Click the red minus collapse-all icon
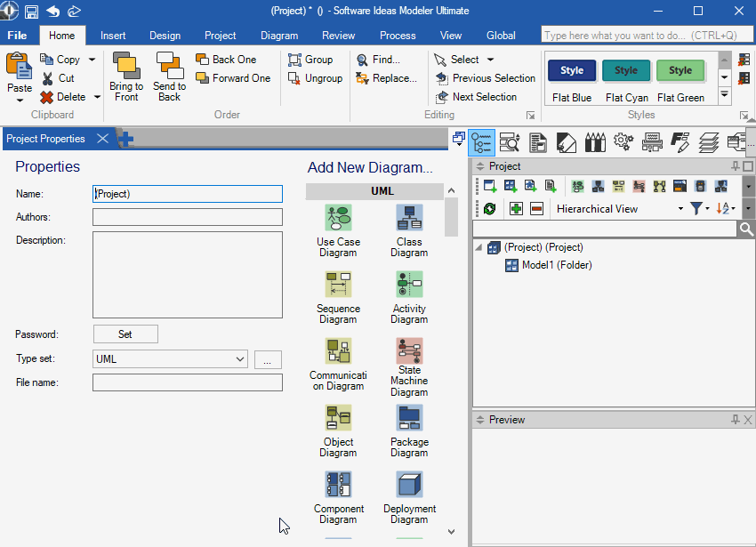The image size is (756, 547). point(536,209)
